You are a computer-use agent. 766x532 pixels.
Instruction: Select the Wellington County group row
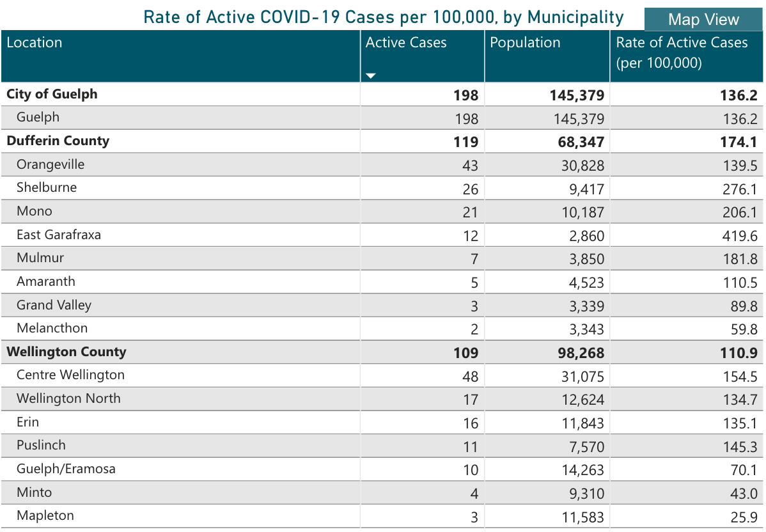point(66,352)
